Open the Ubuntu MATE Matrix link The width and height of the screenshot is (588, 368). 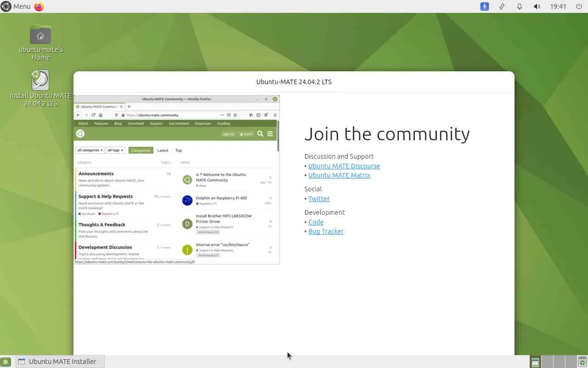tap(339, 175)
